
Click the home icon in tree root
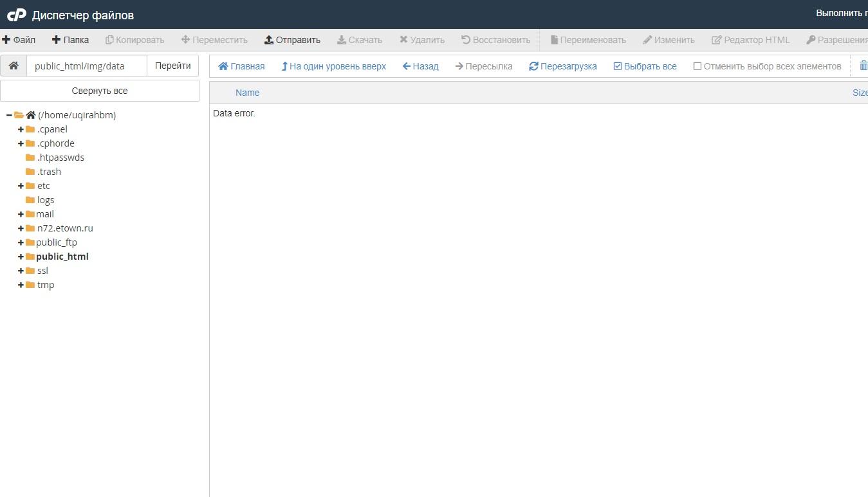click(30, 115)
